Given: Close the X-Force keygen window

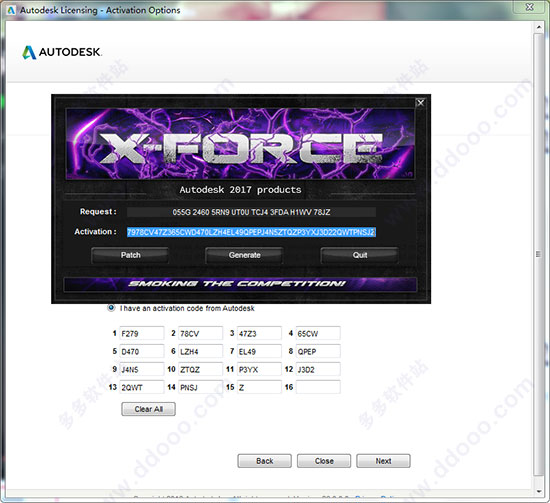Looking at the screenshot, I should click(x=420, y=102).
